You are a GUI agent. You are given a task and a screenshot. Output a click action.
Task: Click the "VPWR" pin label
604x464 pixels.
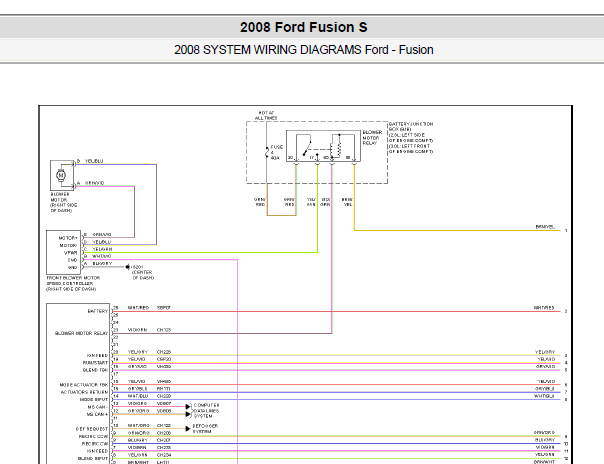click(x=70, y=253)
